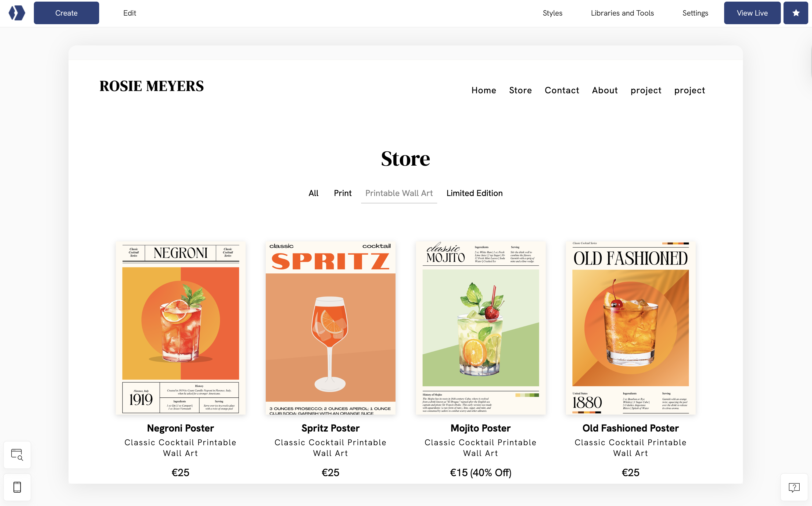Open the Styles panel
Viewport: 812px width, 506px height.
click(x=552, y=13)
